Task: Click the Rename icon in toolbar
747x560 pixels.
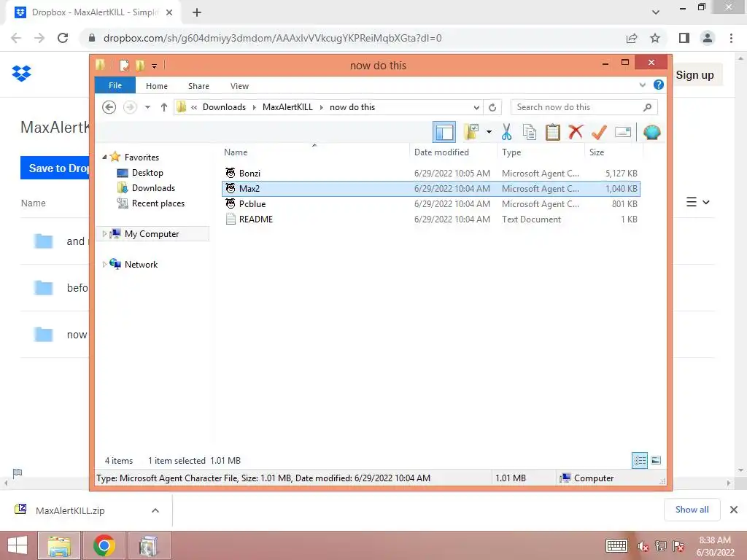Action: point(623,132)
